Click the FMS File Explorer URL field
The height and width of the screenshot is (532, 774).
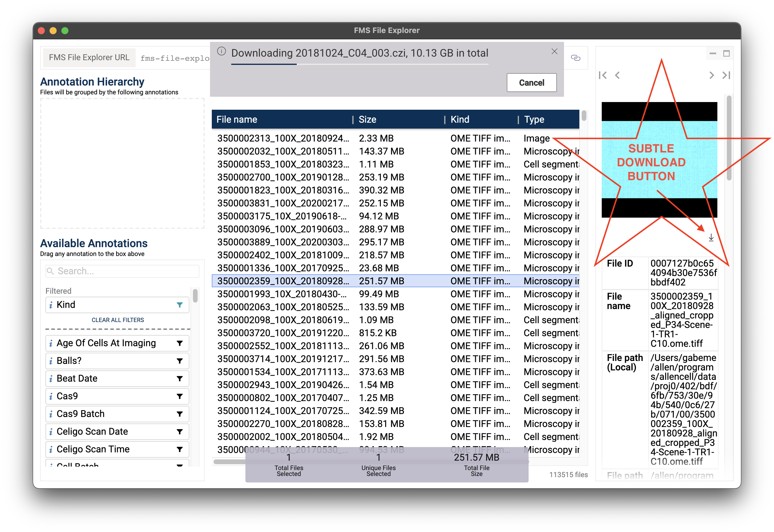pos(175,58)
